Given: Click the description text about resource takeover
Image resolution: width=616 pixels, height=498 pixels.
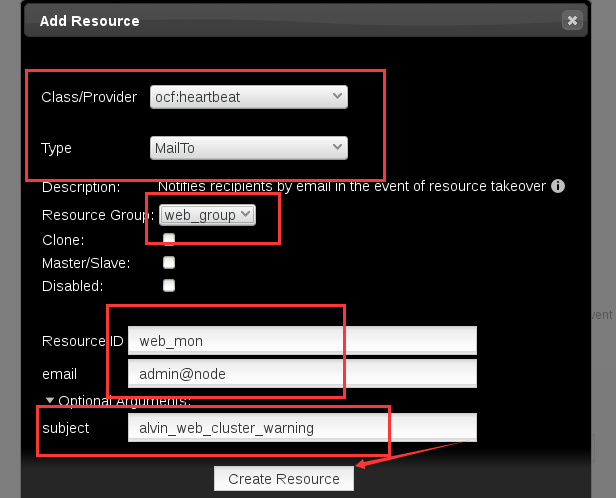Looking at the screenshot, I should (352, 186).
